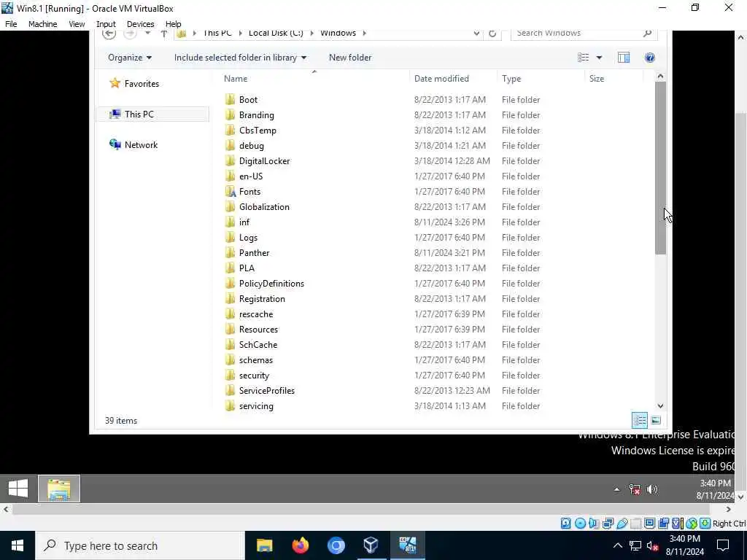Open Firefox from the host taskbar

pyautogui.click(x=300, y=545)
